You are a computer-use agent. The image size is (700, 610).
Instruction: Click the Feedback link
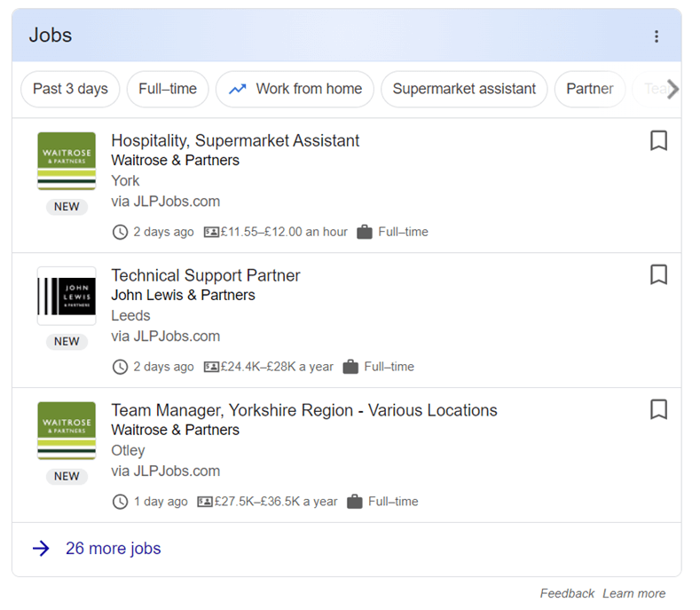coord(567,593)
